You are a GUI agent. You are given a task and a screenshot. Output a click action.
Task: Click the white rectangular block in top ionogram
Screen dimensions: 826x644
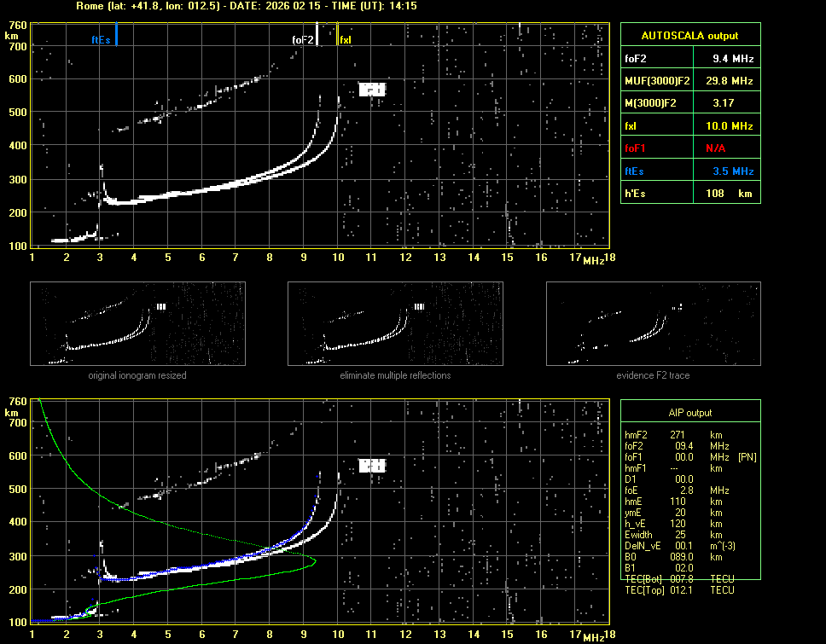pos(372,90)
